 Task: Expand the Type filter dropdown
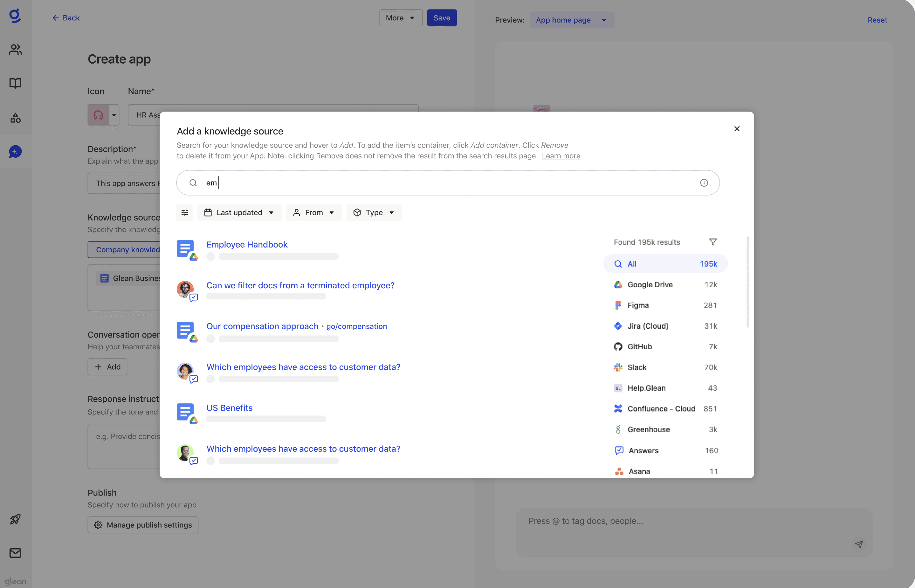[374, 213]
